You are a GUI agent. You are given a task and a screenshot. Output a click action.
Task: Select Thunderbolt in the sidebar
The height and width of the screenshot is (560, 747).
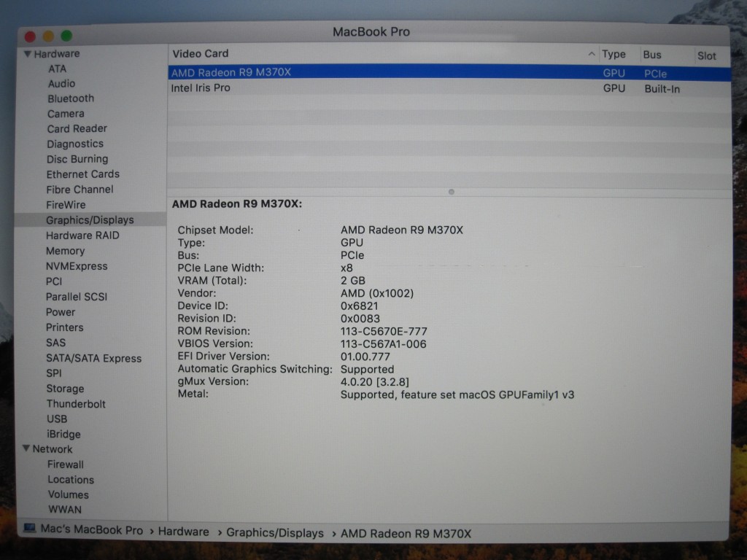coord(76,404)
